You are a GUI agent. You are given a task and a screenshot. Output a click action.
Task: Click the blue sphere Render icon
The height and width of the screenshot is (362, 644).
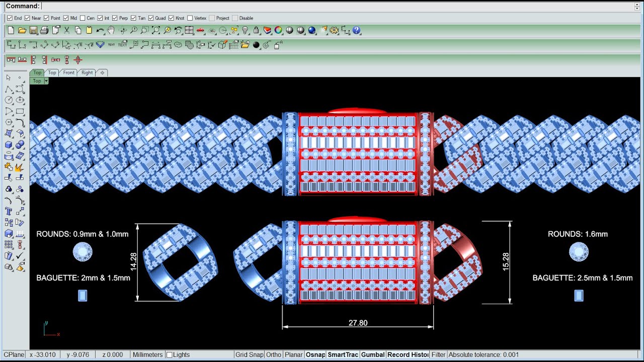point(312,30)
